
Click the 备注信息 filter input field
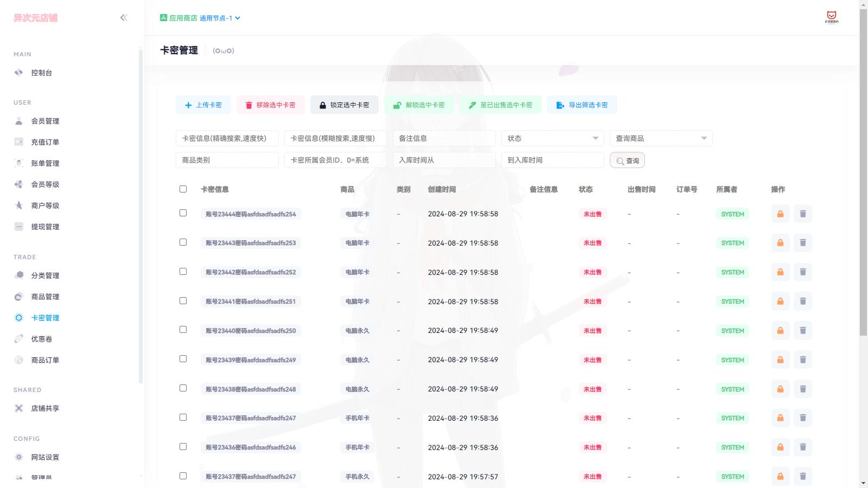[x=444, y=138]
